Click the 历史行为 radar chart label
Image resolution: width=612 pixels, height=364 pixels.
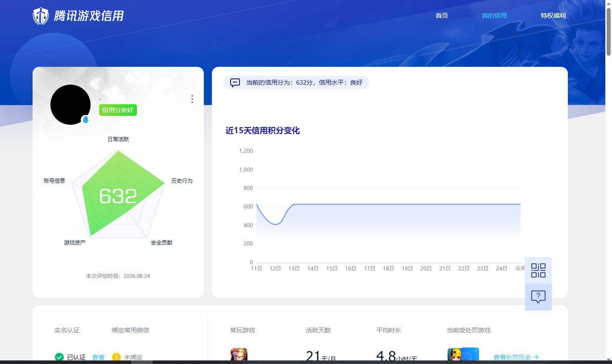click(x=182, y=181)
